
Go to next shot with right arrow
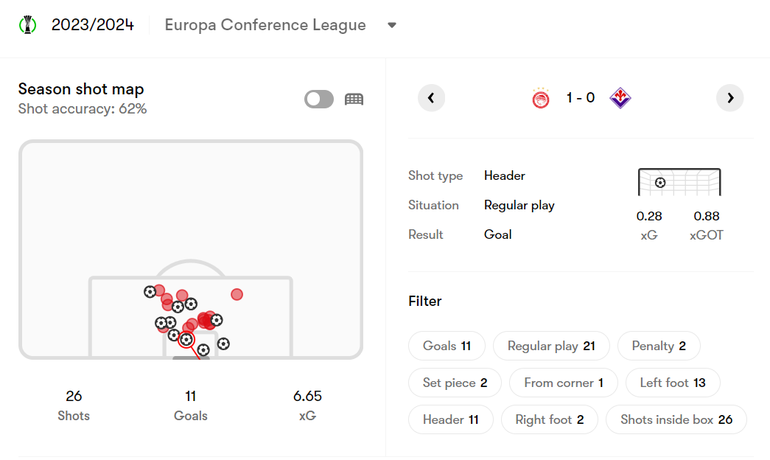(x=730, y=98)
